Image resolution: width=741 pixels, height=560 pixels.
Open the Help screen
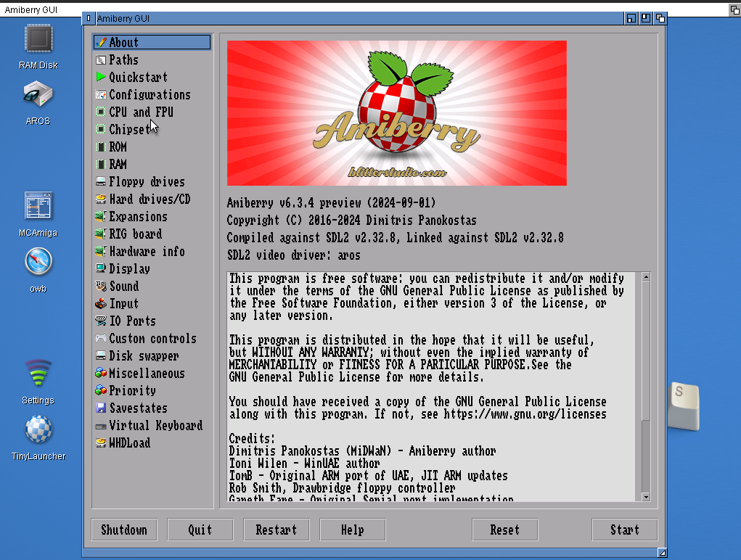352,530
